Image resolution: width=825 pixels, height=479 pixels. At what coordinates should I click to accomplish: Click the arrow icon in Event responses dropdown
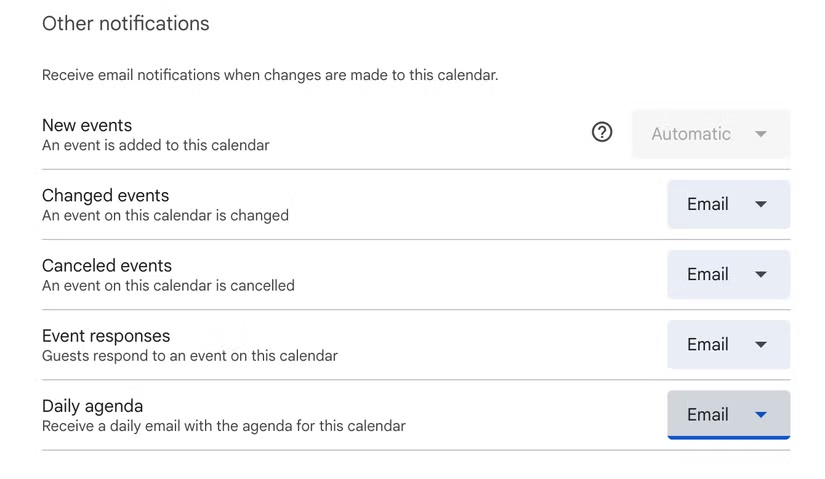761,344
